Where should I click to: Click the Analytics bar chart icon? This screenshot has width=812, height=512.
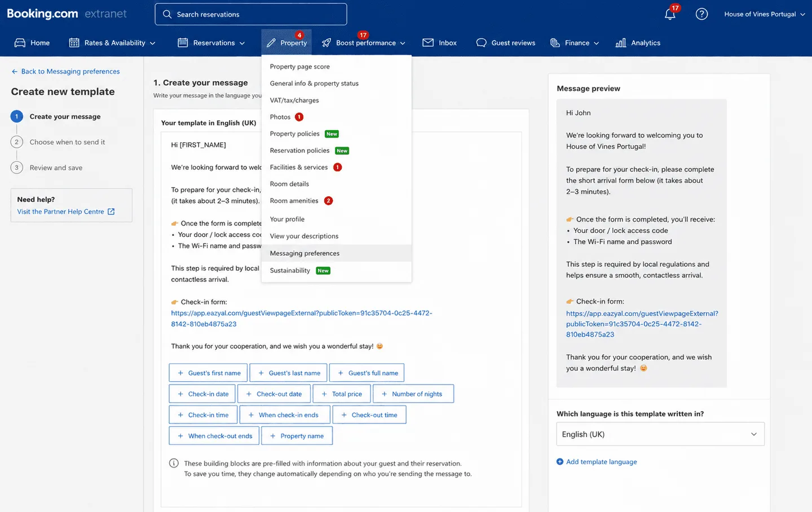pos(621,43)
